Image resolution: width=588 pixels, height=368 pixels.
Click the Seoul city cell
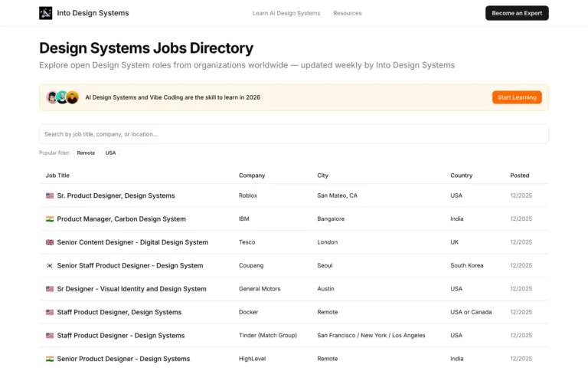click(325, 265)
